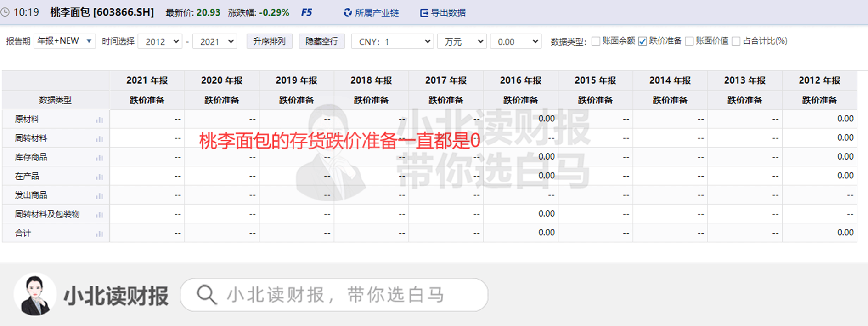Select the 在产品 row label
The image size is (868, 326).
click(x=27, y=177)
